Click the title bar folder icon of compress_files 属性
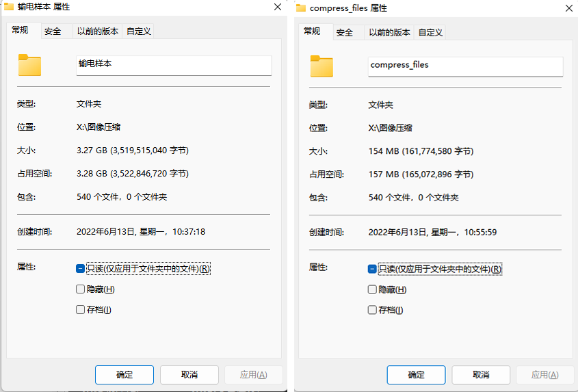The width and height of the screenshot is (578, 392). click(301, 8)
